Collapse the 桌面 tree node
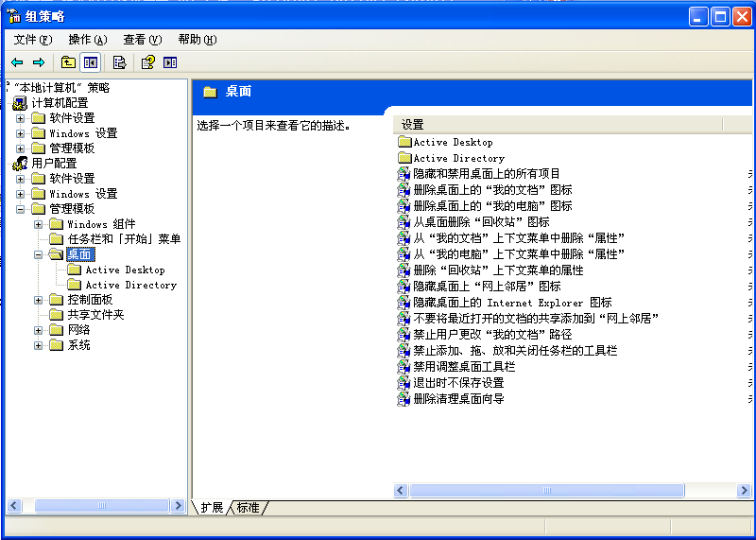The image size is (756, 540). tap(38, 254)
